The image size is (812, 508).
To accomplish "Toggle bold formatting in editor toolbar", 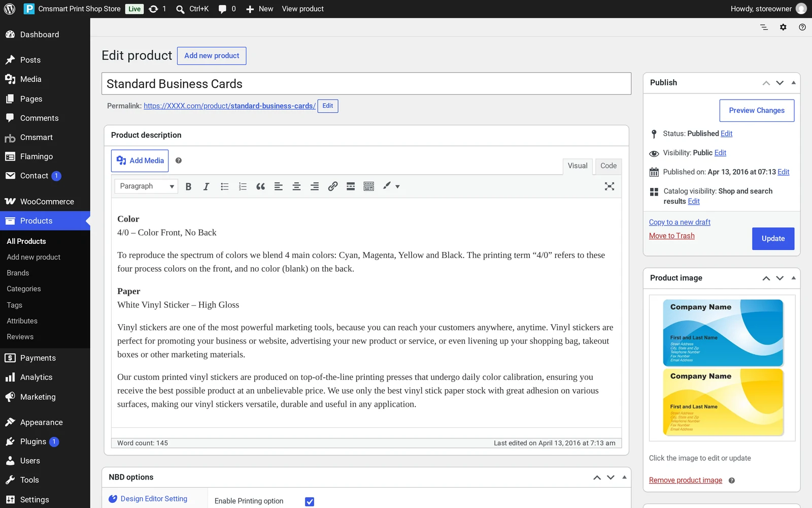I will [188, 186].
